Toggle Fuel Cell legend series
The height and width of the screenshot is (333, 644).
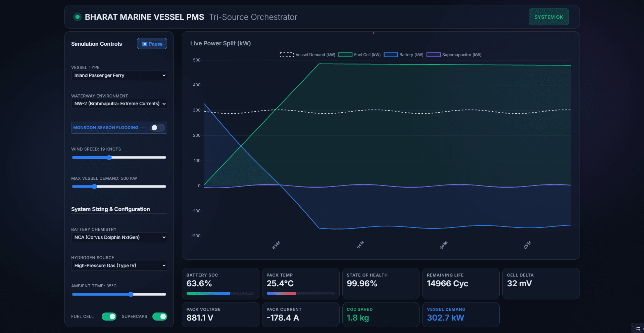(359, 55)
